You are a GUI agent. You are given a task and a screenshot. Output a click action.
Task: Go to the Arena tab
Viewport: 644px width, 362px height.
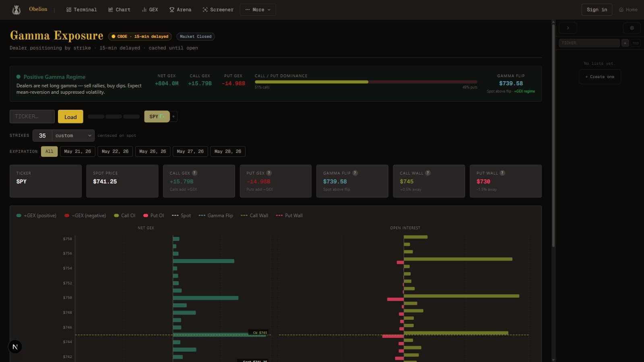(180, 10)
